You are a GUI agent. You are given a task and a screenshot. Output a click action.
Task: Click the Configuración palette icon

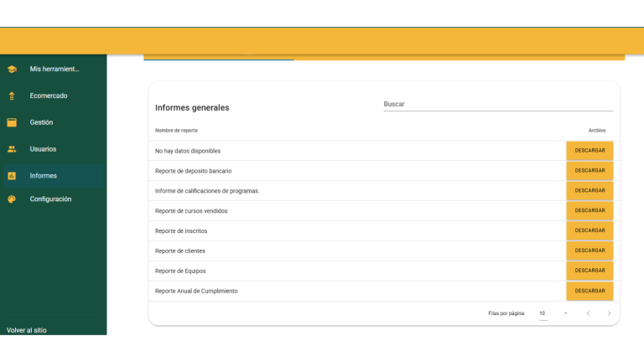coord(12,199)
